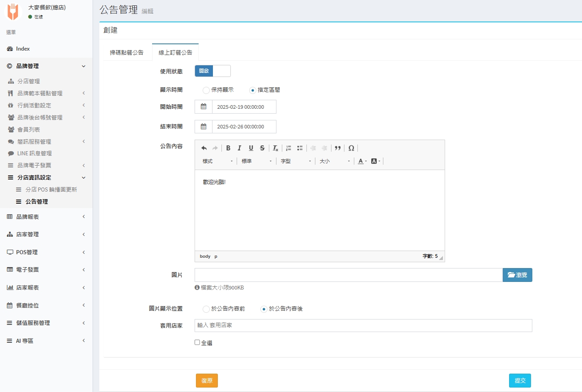Check the 全選 checkbox
582x392 pixels.
197,342
